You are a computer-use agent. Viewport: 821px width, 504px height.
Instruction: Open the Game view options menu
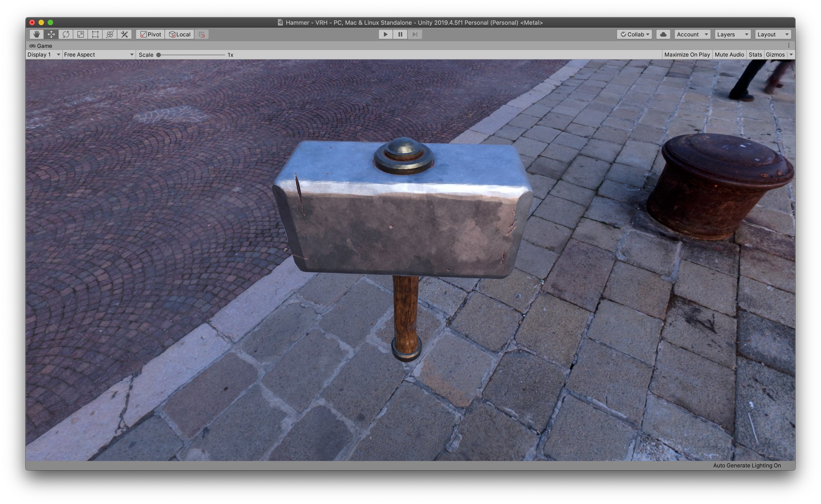789,46
